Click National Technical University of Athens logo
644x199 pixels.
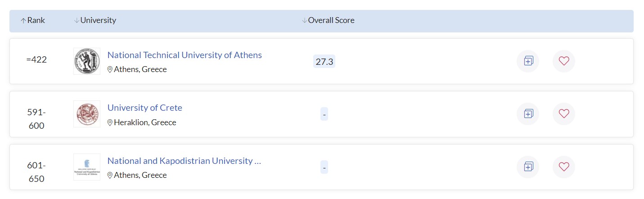coord(87,61)
